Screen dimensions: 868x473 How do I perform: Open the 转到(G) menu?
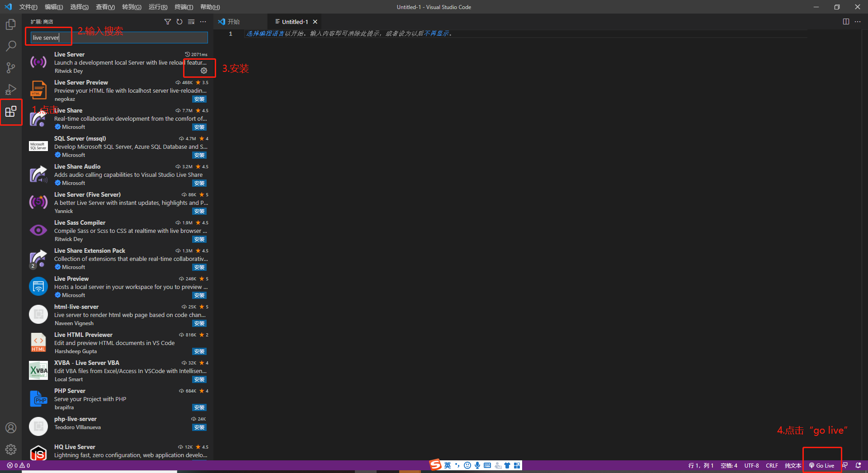point(132,7)
